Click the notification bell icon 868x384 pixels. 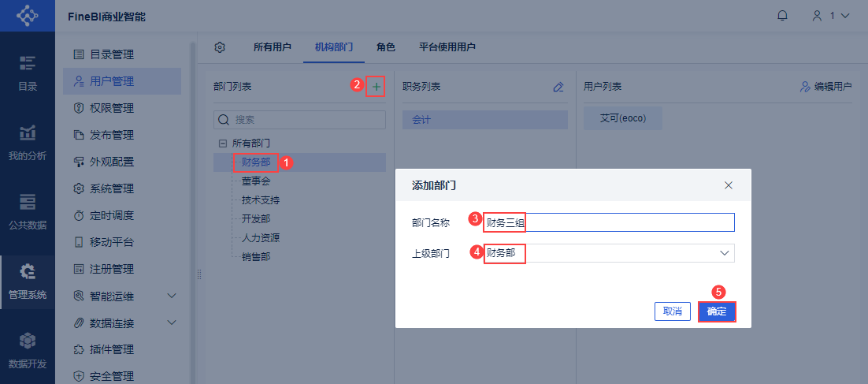[782, 16]
